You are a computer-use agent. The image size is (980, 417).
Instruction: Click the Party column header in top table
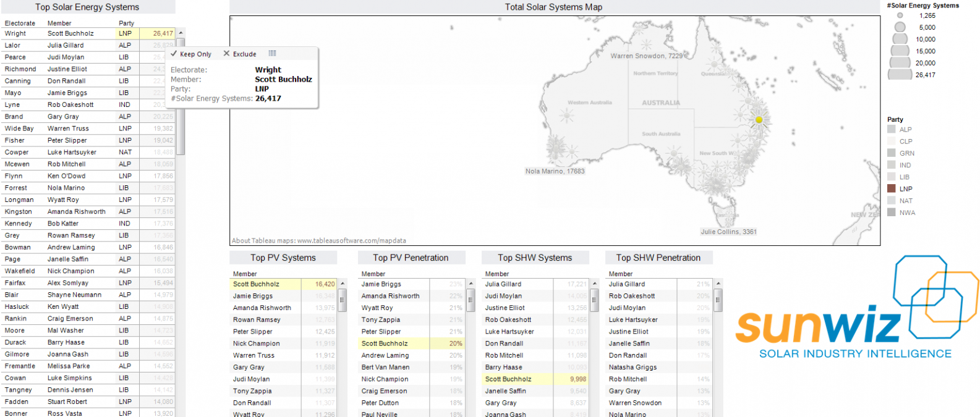click(126, 23)
